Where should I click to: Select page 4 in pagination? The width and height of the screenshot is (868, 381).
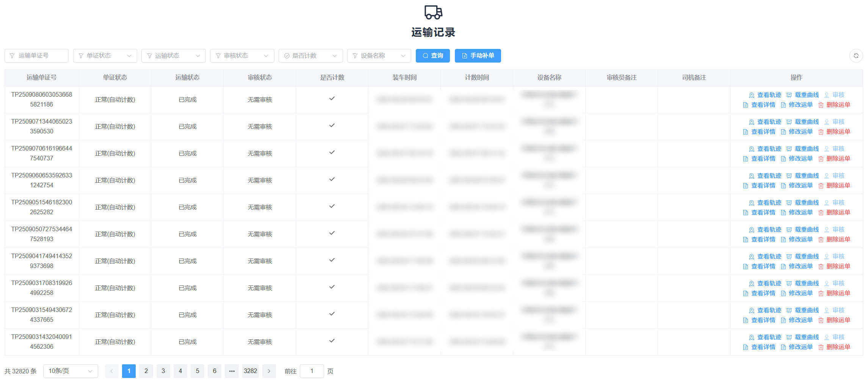(180, 371)
